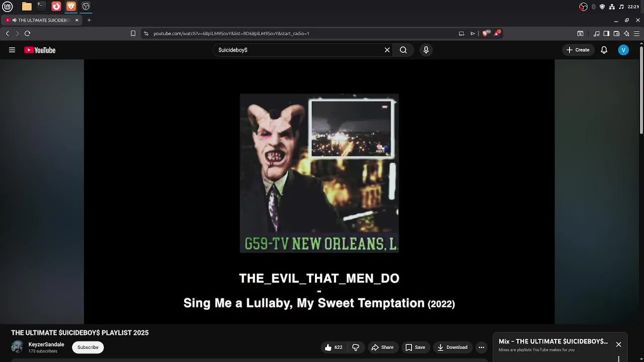Click the youtube.com URL address field

pyautogui.click(x=302, y=33)
